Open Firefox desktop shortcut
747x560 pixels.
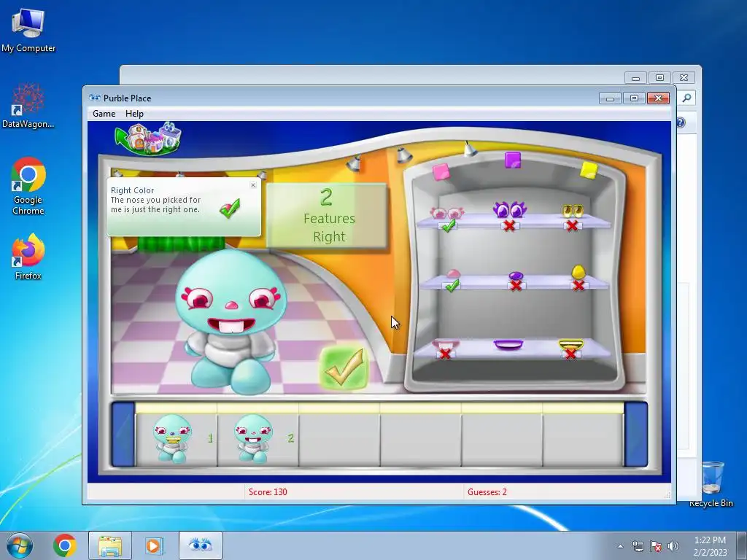click(x=28, y=257)
